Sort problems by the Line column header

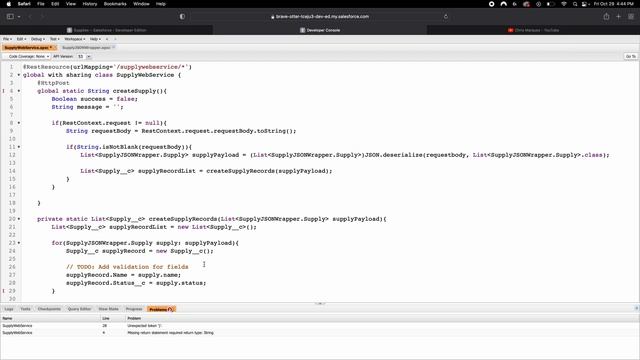pyautogui.click(x=113, y=318)
